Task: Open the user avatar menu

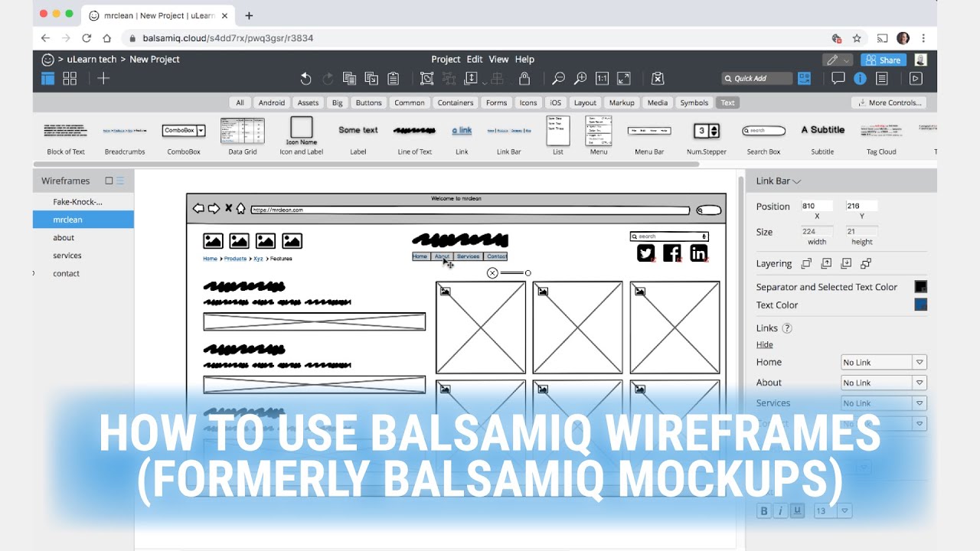Action: tap(920, 59)
